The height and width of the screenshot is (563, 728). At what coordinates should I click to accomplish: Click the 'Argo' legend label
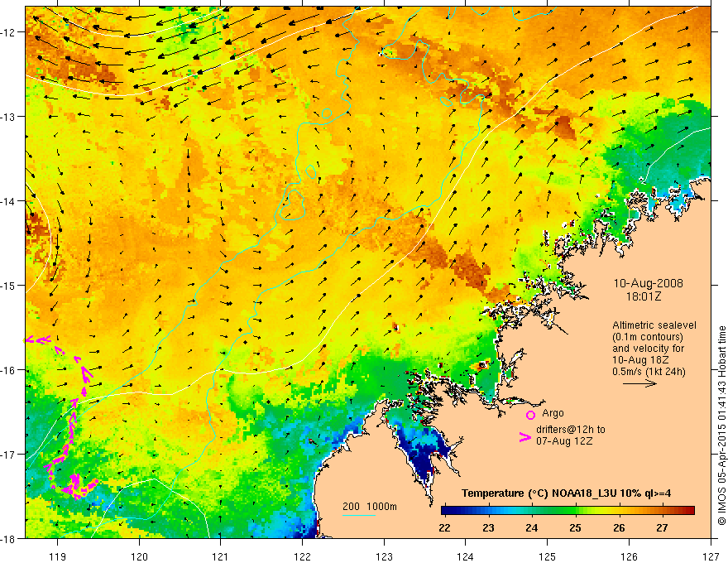(553, 413)
